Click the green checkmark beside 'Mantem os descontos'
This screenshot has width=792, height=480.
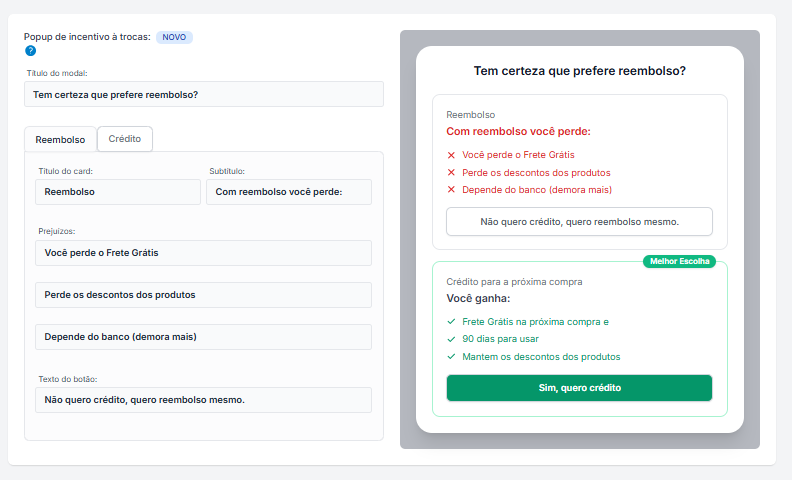click(451, 356)
